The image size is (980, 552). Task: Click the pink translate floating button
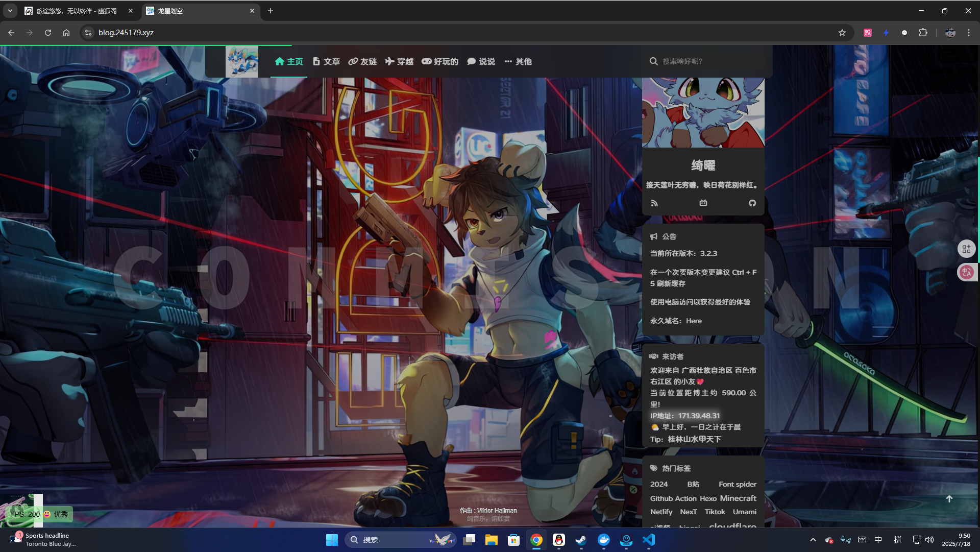pyautogui.click(x=966, y=272)
